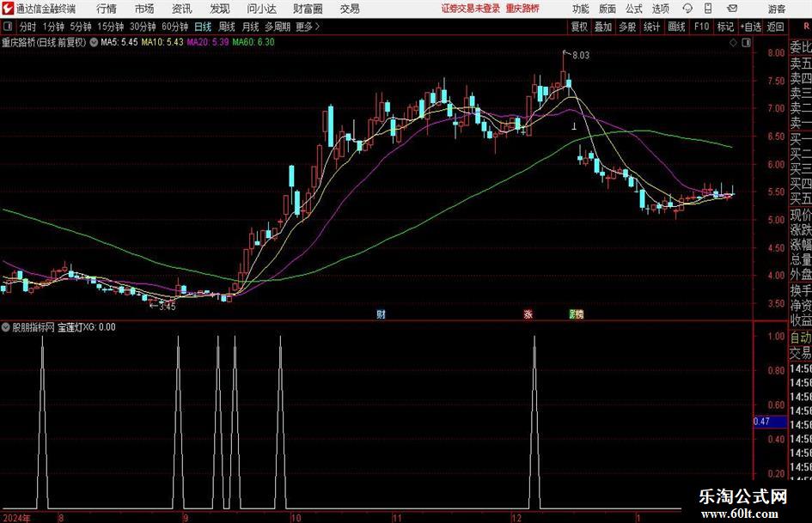
Task: Click the MA5: 5.45 indicator value
Action: (x=119, y=42)
